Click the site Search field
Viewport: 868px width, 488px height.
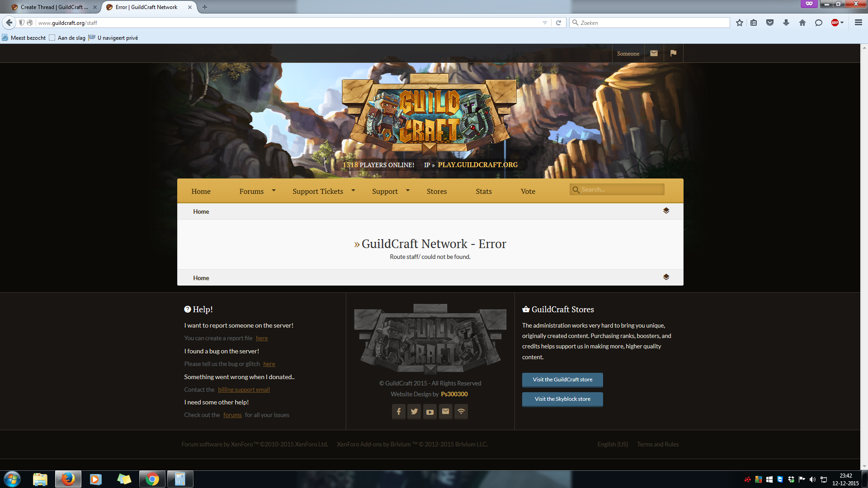pos(617,189)
